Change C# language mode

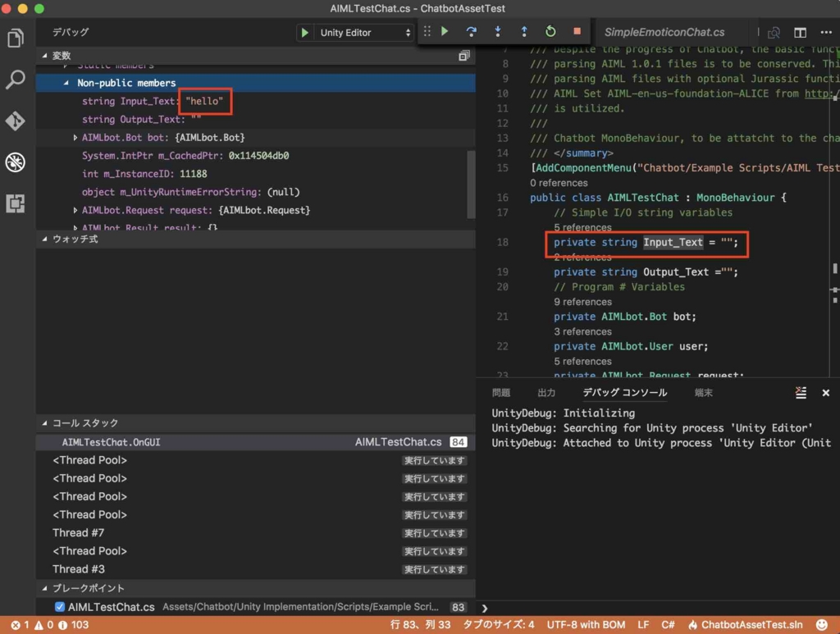coord(668,625)
